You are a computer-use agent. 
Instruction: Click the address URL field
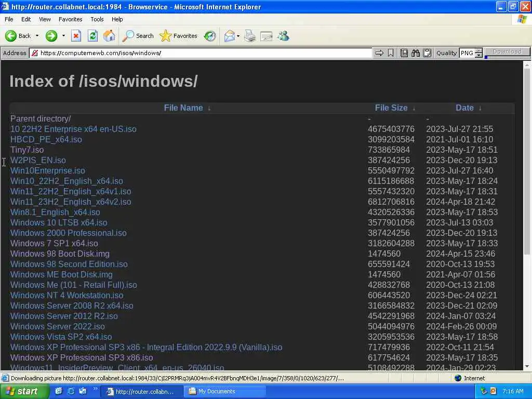[x=201, y=53]
